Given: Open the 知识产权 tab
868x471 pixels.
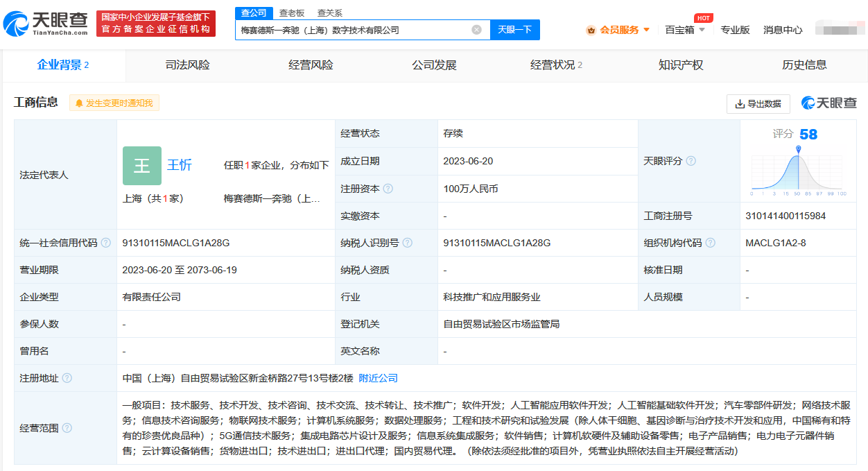Looking at the screenshot, I should [x=681, y=65].
